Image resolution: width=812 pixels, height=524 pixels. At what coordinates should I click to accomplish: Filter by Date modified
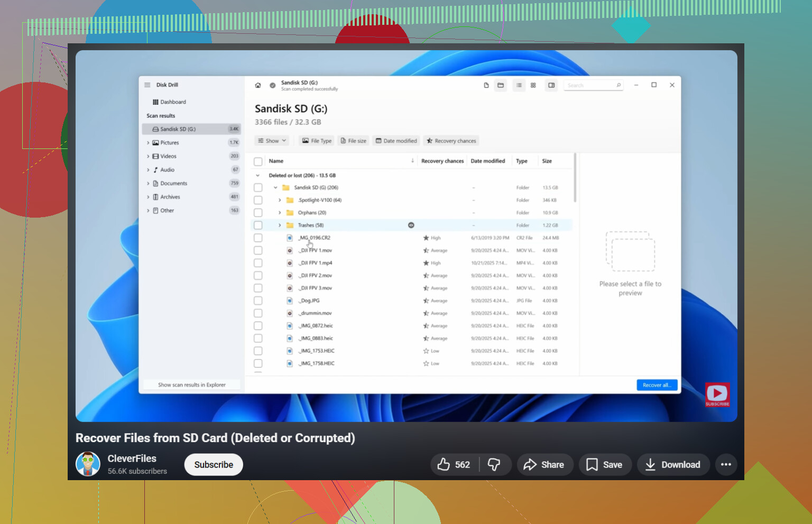[x=396, y=141]
